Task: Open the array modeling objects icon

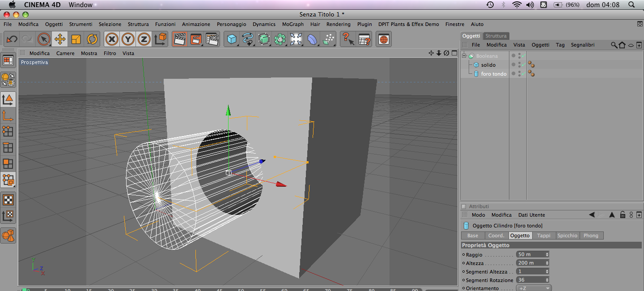Action: coord(280,39)
